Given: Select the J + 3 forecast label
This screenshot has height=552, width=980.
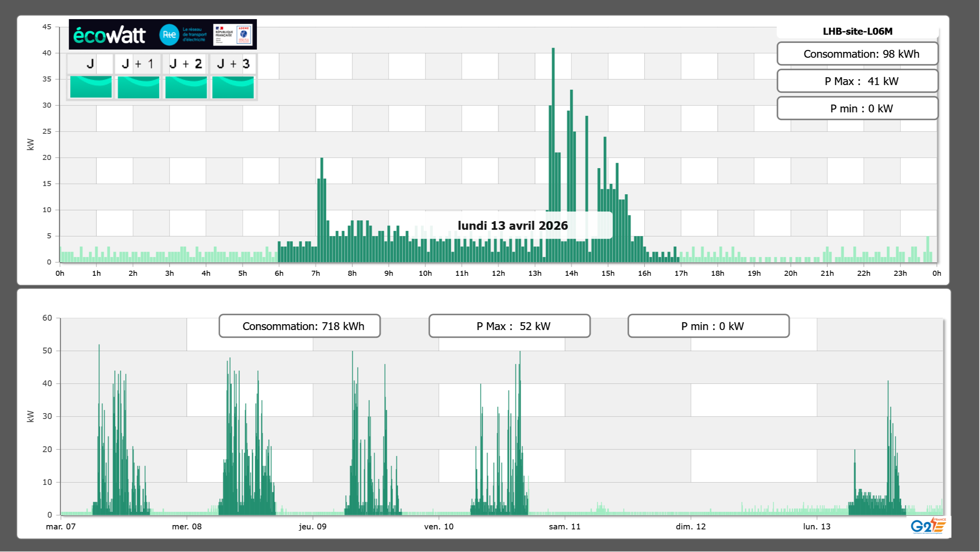Looking at the screenshot, I should [x=233, y=64].
